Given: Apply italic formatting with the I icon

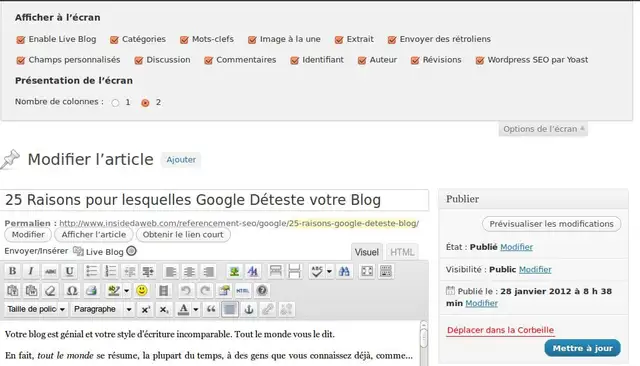Looking at the screenshot, I should tap(31, 271).
